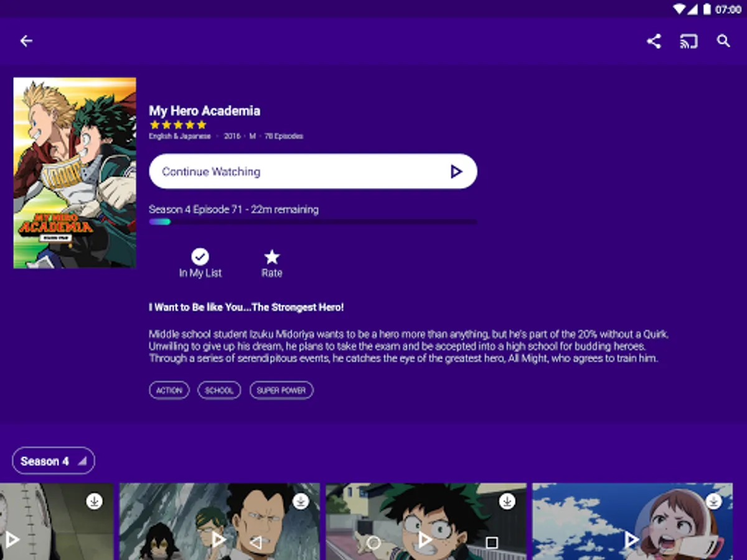This screenshot has width=747, height=560.
Task: Click the My Hero Academia title
Action: pyautogui.click(x=204, y=111)
